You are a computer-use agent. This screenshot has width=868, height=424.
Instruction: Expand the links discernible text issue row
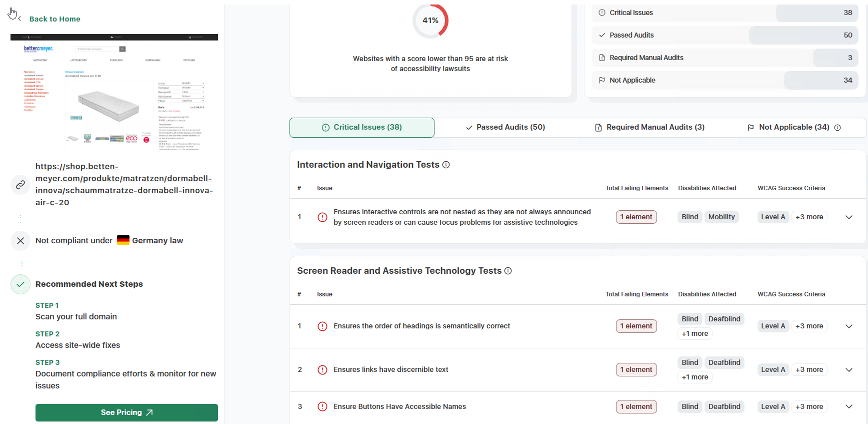(x=848, y=370)
